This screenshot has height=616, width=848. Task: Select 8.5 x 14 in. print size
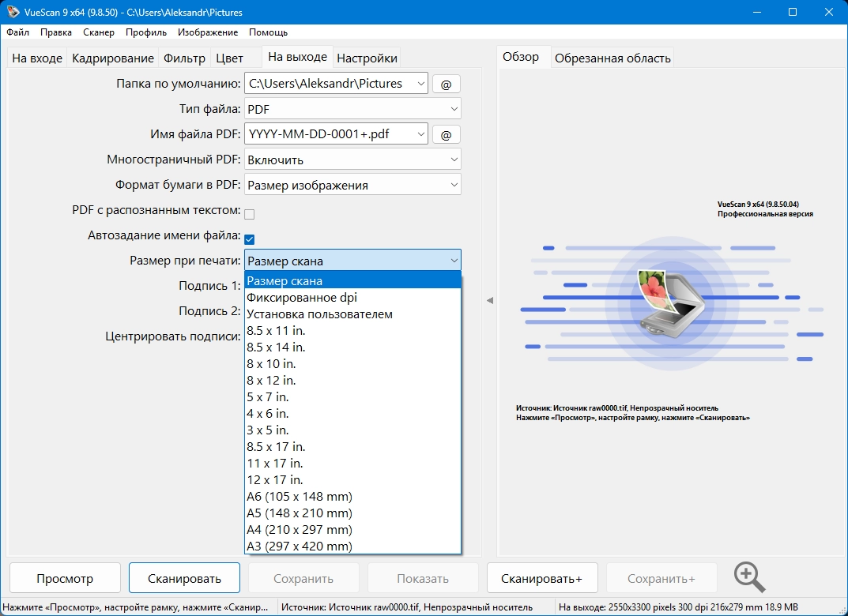click(x=352, y=347)
